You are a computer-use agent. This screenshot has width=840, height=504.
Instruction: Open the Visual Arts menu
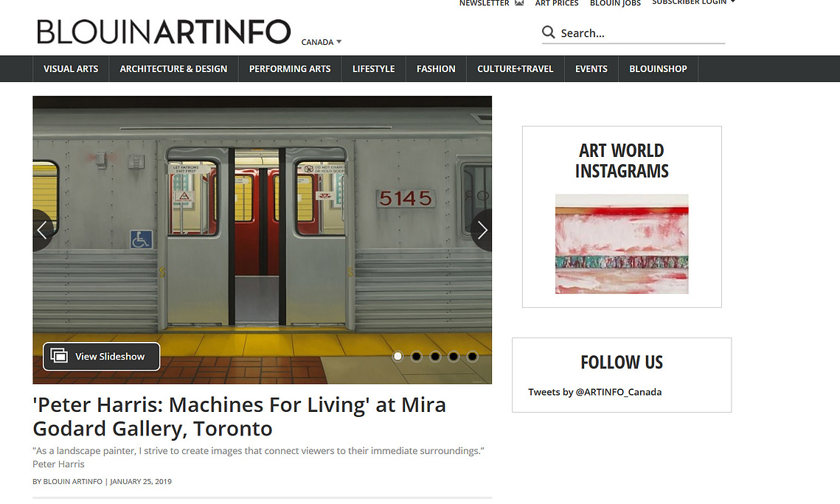71,69
